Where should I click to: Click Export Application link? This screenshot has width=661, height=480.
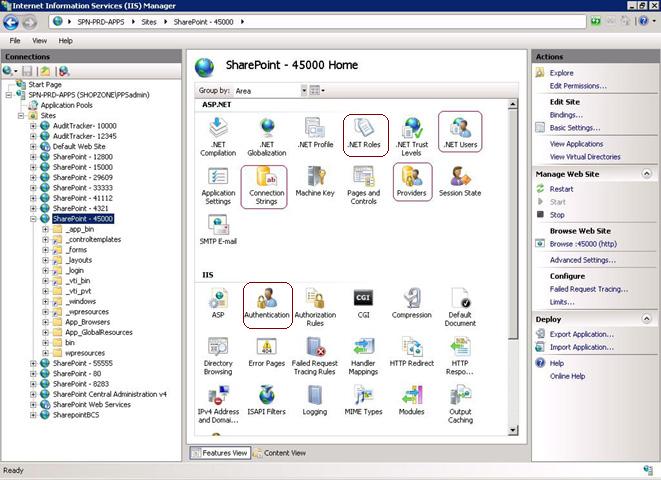(582, 334)
